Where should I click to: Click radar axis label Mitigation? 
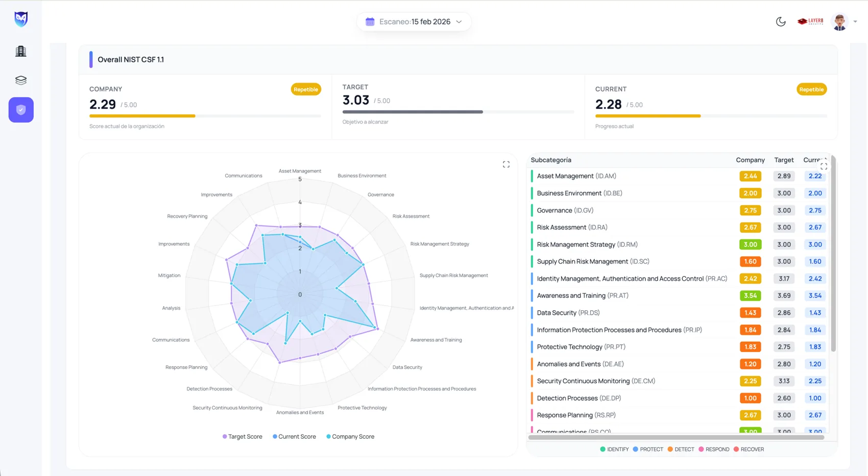click(169, 275)
